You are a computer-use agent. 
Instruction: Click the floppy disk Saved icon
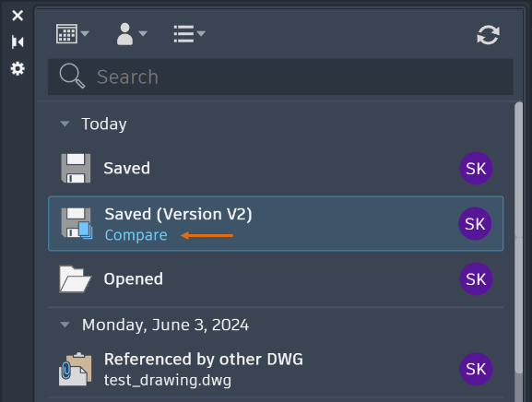(76, 168)
